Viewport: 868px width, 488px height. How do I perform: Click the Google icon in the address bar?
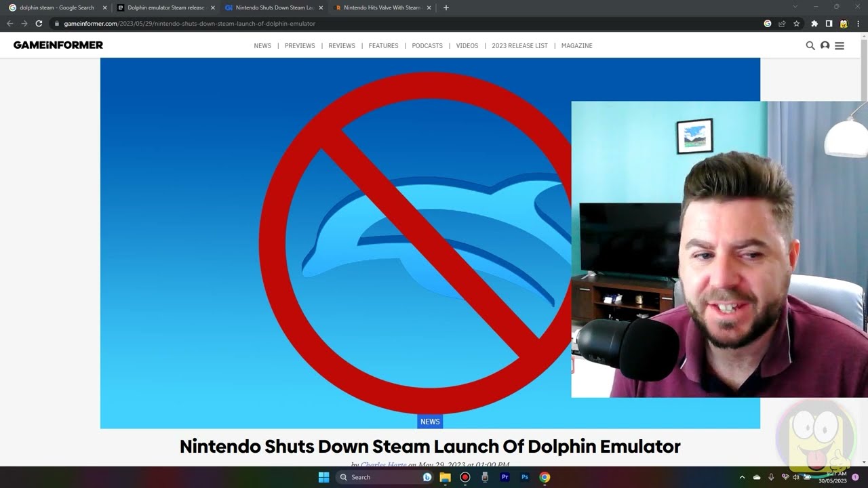(x=767, y=23)
